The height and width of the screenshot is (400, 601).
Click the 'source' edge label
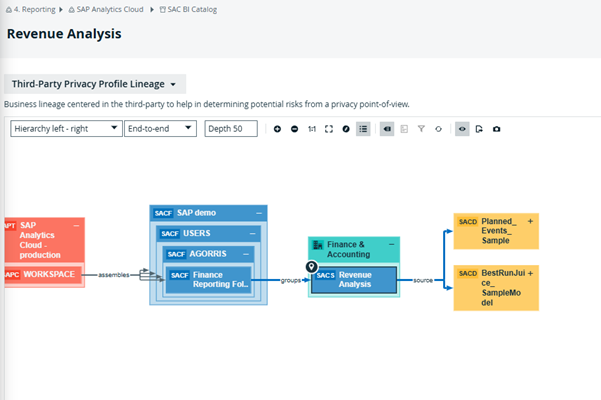click(423, 280)
